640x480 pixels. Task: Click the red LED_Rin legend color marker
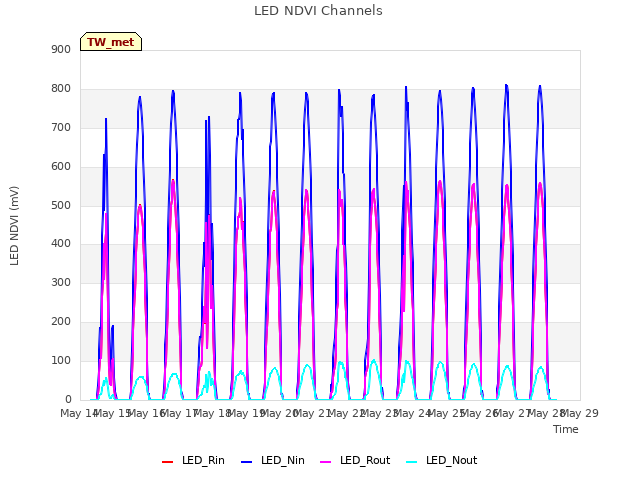tap(167, 462)
